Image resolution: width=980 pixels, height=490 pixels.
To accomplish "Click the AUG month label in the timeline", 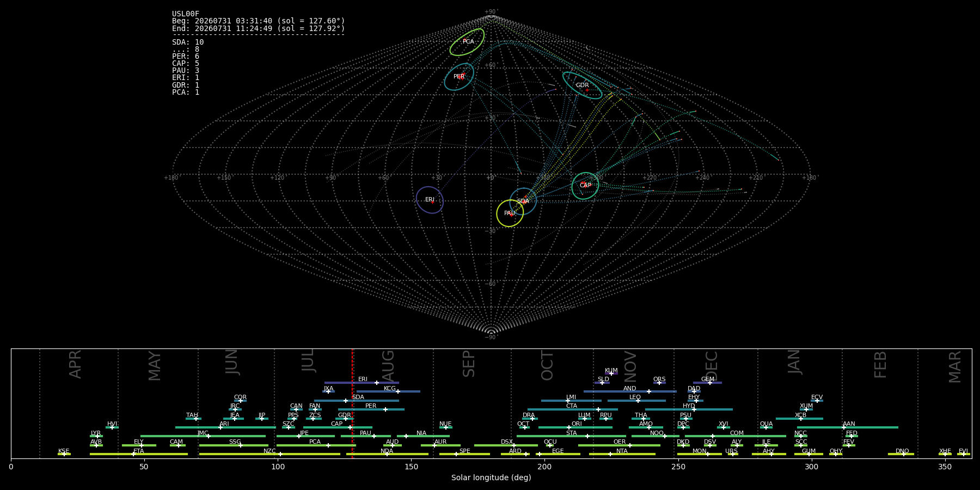I will pyautogui.click(x=388, y=366).
